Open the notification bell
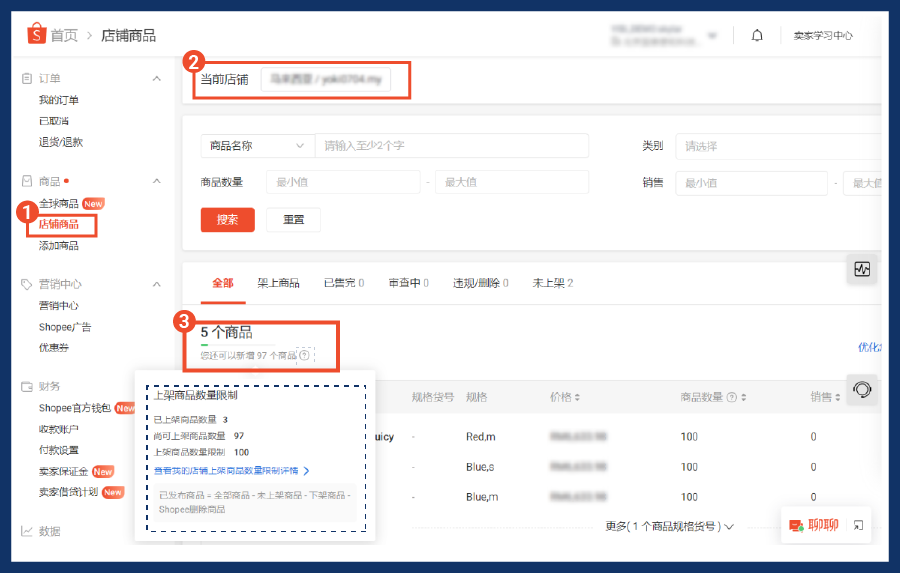Viewport: 900px width, 573px height. 757,36
